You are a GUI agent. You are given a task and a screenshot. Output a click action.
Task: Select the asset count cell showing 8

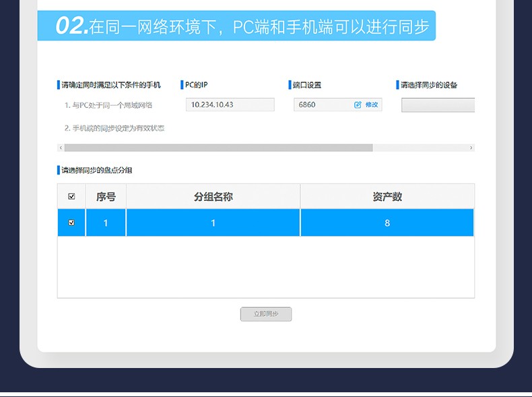(x=387, y=222)
